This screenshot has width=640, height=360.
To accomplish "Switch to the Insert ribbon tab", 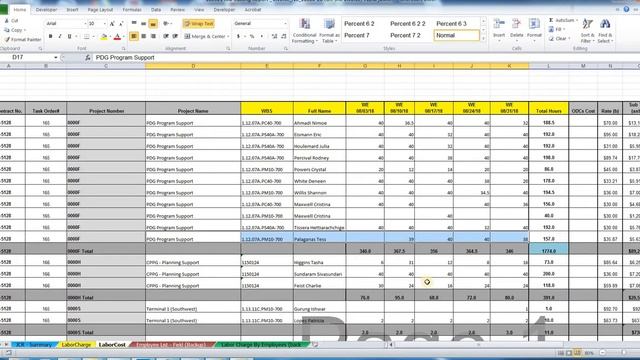I will click(x=72, y=9).
